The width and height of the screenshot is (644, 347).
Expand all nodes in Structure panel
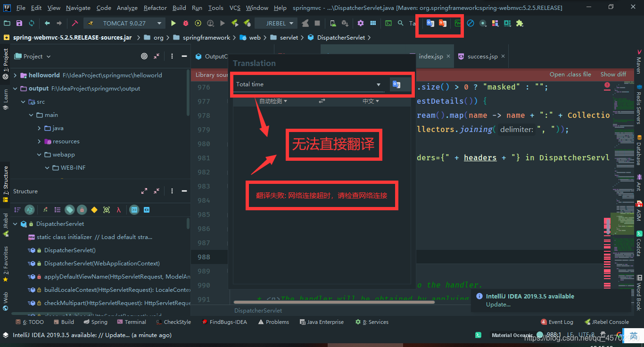pyautogui.click(x=144, y=191)
